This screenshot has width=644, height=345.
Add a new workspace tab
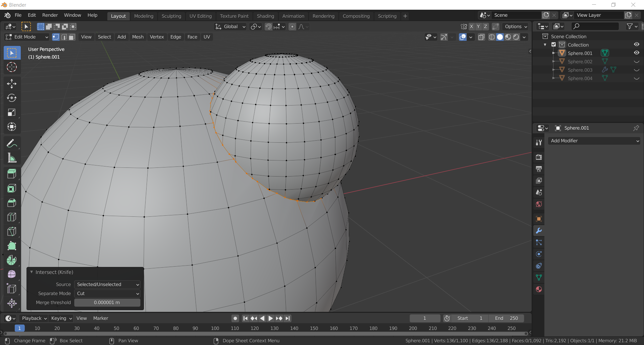tap(405, 16)
